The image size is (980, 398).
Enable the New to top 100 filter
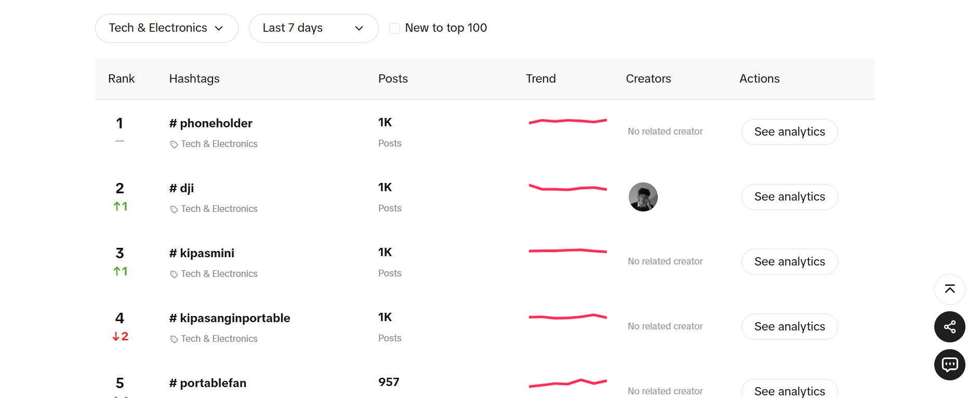tap(394, 28)
